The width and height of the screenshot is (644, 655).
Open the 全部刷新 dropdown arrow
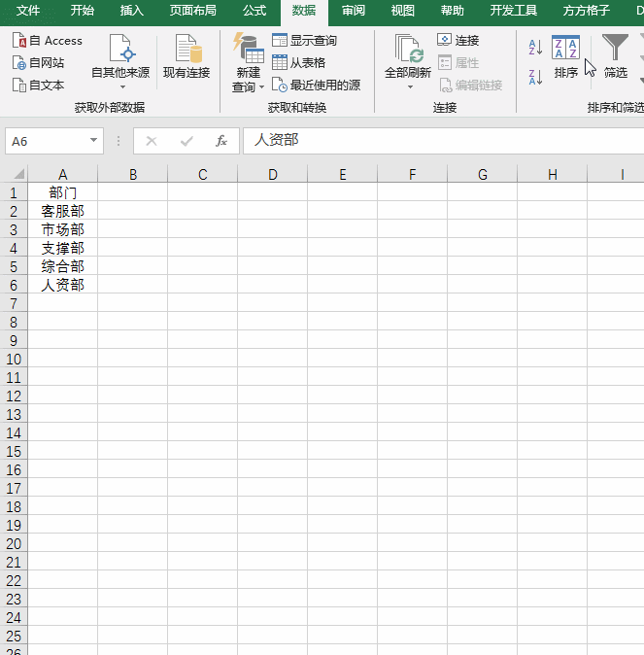(410, 86)
